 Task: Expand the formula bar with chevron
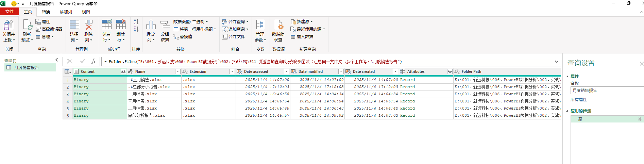click(x=557, y=62)
